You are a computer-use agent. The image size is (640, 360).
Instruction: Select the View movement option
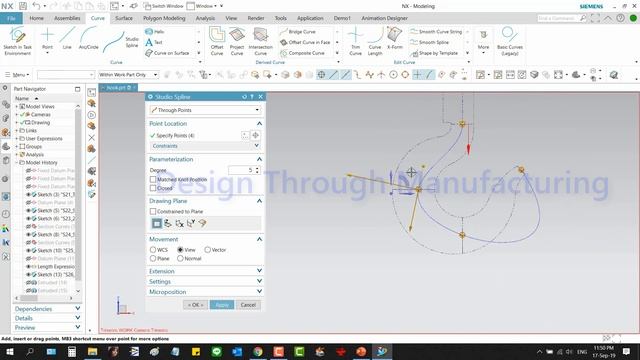click(x=180, y=250)
